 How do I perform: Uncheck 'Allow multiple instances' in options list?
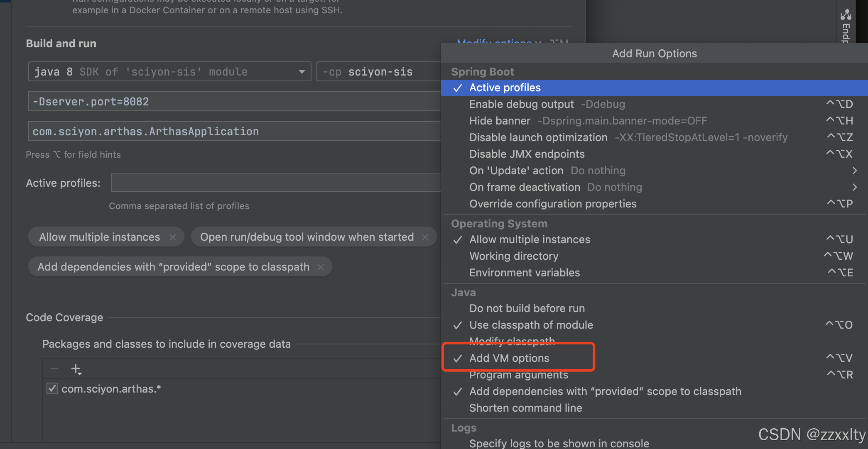pyautogui.click(x=530, y=239)
